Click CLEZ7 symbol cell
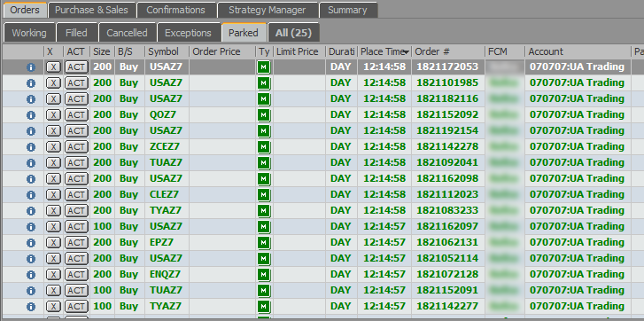Viewport: 644px width, 321px height. 167,194
